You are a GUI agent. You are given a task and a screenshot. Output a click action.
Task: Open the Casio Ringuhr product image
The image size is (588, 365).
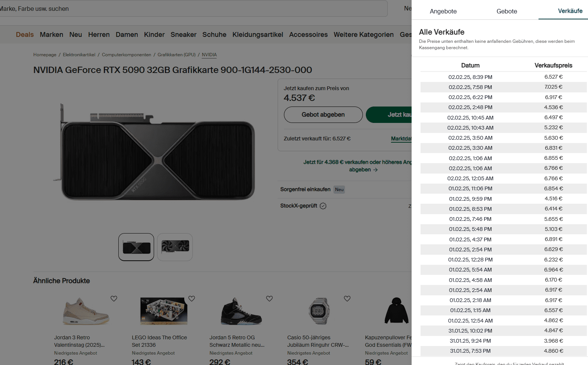(319, 311)
